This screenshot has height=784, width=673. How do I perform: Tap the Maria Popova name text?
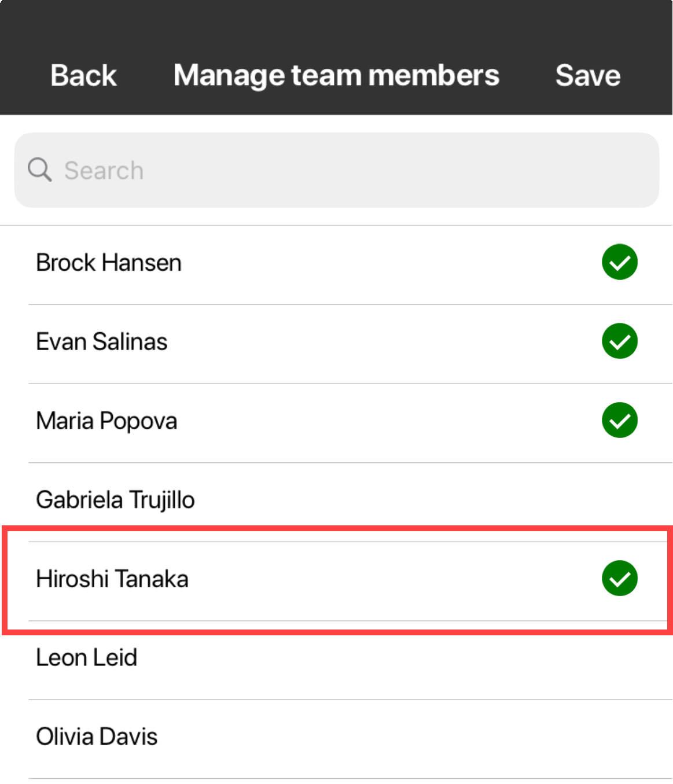tap(106, 421)
